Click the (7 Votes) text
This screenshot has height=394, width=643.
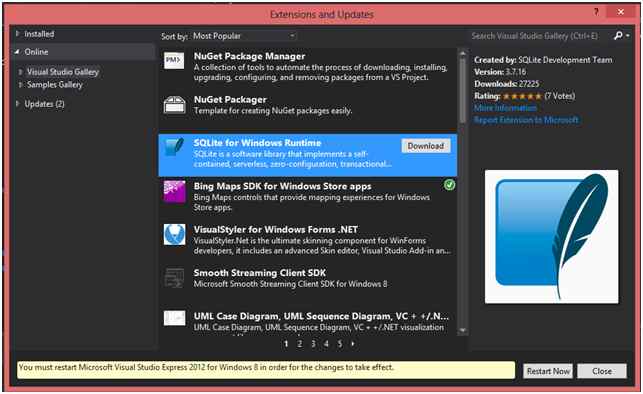pos(560,96)
